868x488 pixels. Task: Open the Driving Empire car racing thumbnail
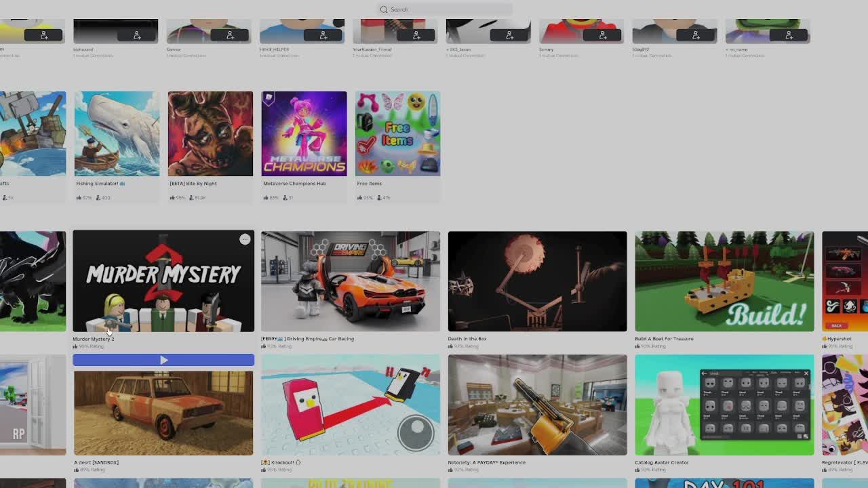pos(351,281)
